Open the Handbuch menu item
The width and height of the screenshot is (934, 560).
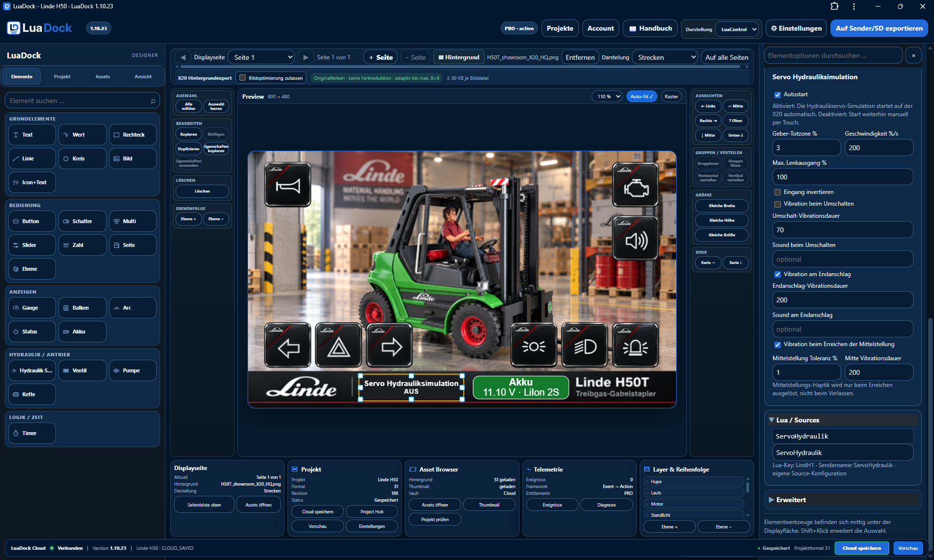point(650,28)
